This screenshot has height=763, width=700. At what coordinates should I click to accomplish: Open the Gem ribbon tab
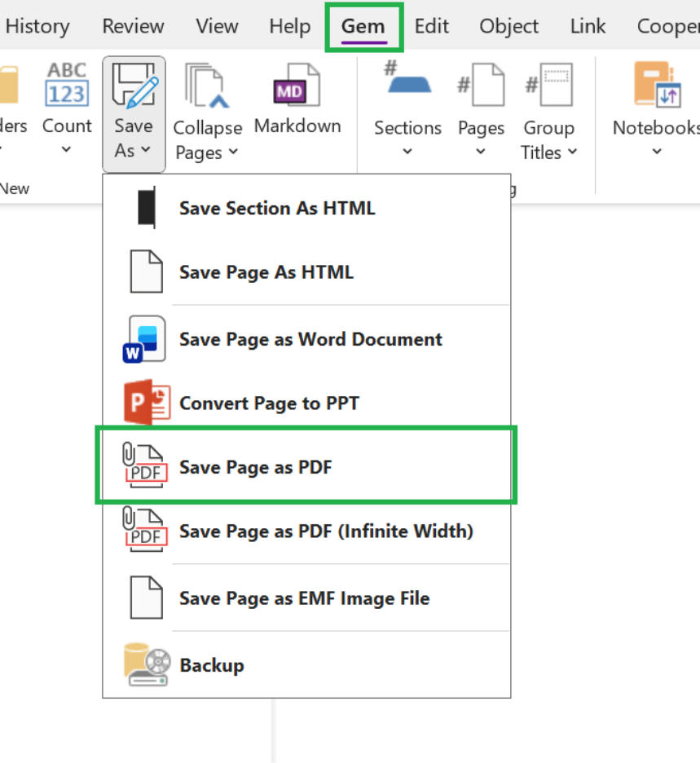click(x=363, y=26)
